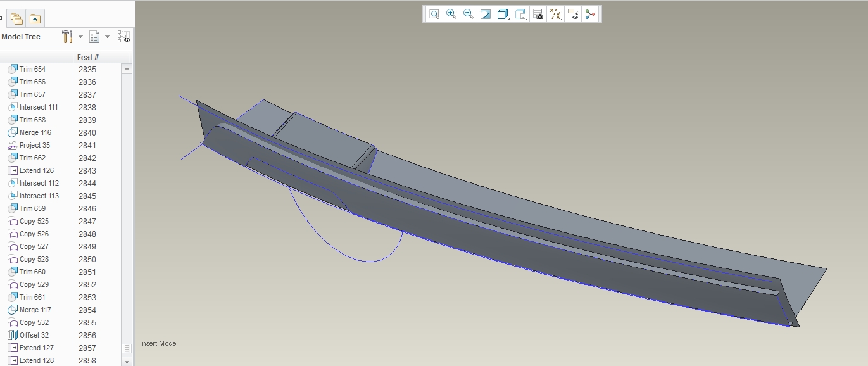Toggle the Spin Center icon

tap(590, 14)
